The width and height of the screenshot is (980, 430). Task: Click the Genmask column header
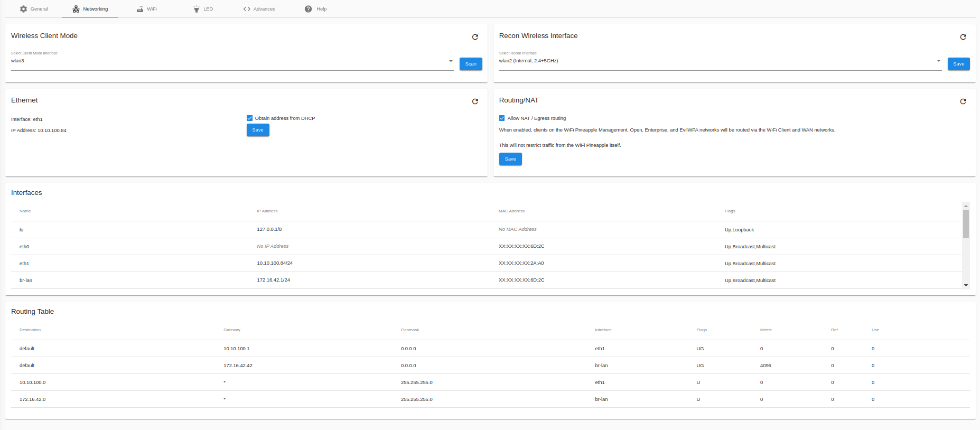tap(410, 330)
